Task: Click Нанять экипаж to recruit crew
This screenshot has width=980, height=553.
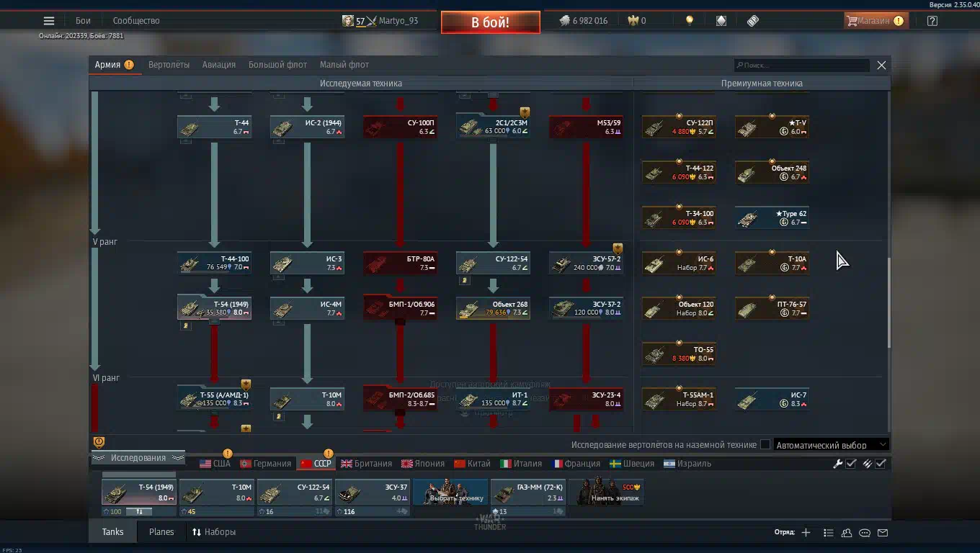Action: 606,493
